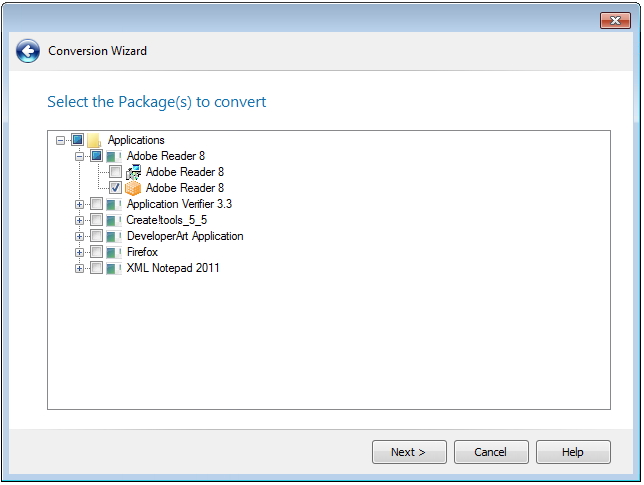Open Help for the wizard
The height and width of the screenshot is (485, 644).
(573, 452)
